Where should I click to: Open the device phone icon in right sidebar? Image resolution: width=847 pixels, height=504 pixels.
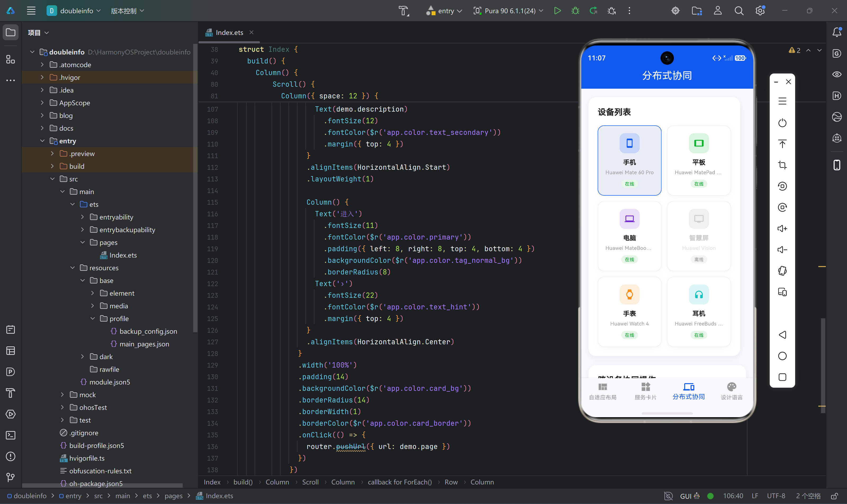(836, 165)
